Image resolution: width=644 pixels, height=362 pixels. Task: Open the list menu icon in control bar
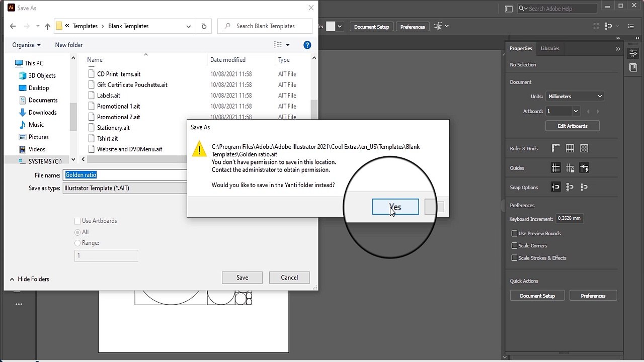coord(631,26)
